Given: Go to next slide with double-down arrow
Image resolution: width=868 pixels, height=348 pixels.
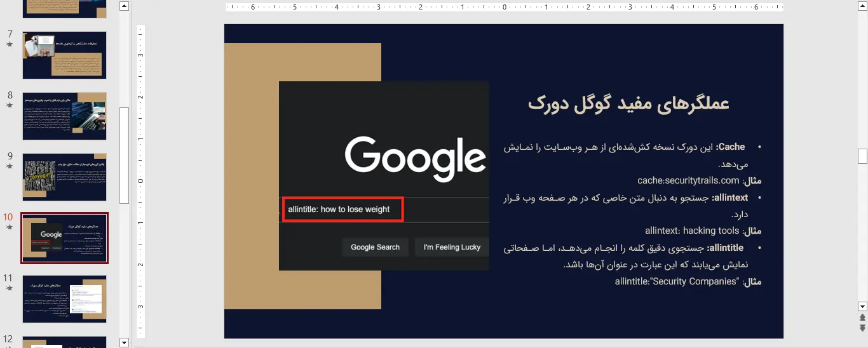Looking at the screenshot, I should pyautogui.click(x=862, y=328).
